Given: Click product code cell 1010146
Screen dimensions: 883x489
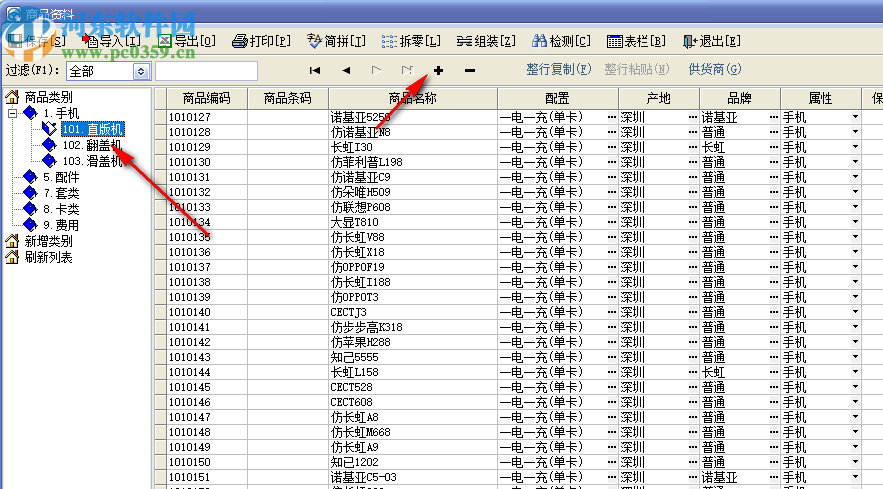Looking at the screenshot, I should pos(207,402).
